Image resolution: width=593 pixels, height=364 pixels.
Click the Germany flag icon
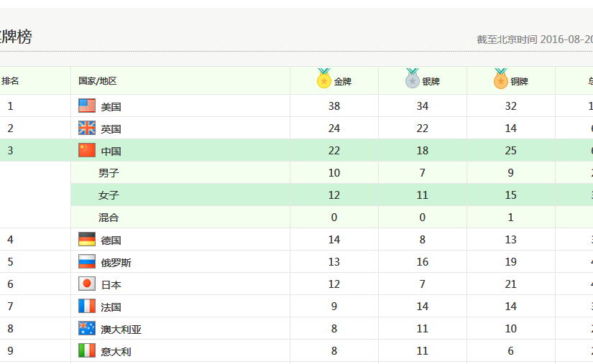coord(87,240)
